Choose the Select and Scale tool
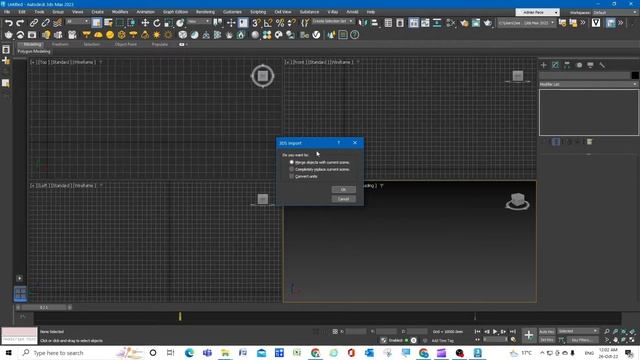 click(x=168, y=23)
